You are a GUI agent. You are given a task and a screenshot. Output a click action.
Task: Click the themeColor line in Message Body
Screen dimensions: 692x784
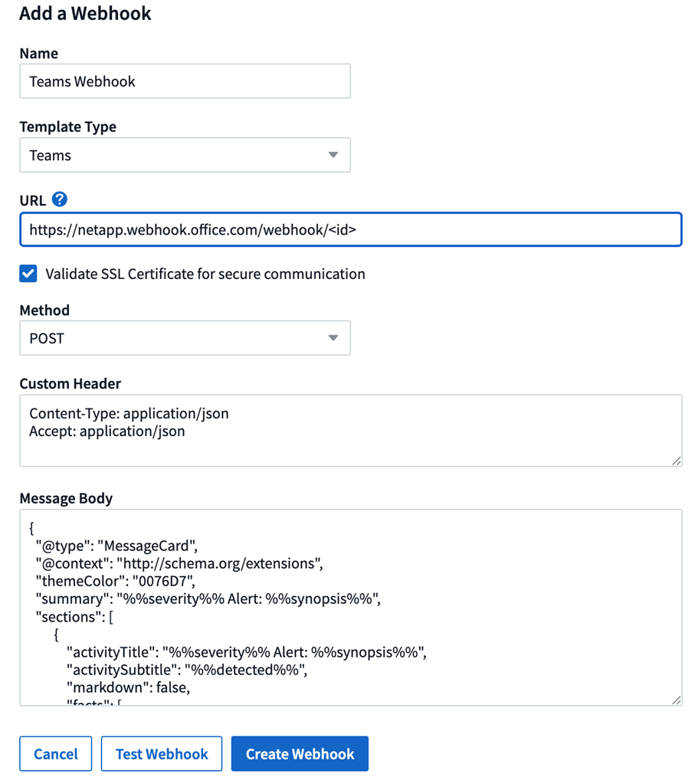pyautogui.click(x=115, y=582)
